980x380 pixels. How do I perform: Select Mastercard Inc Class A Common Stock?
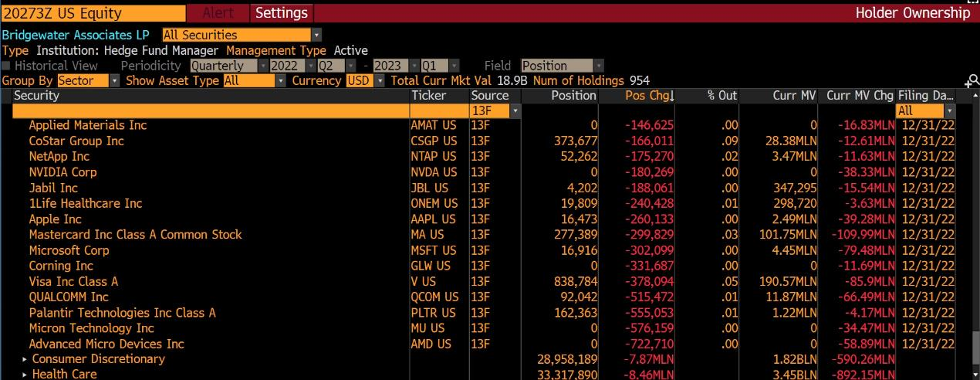coord(485,235)
